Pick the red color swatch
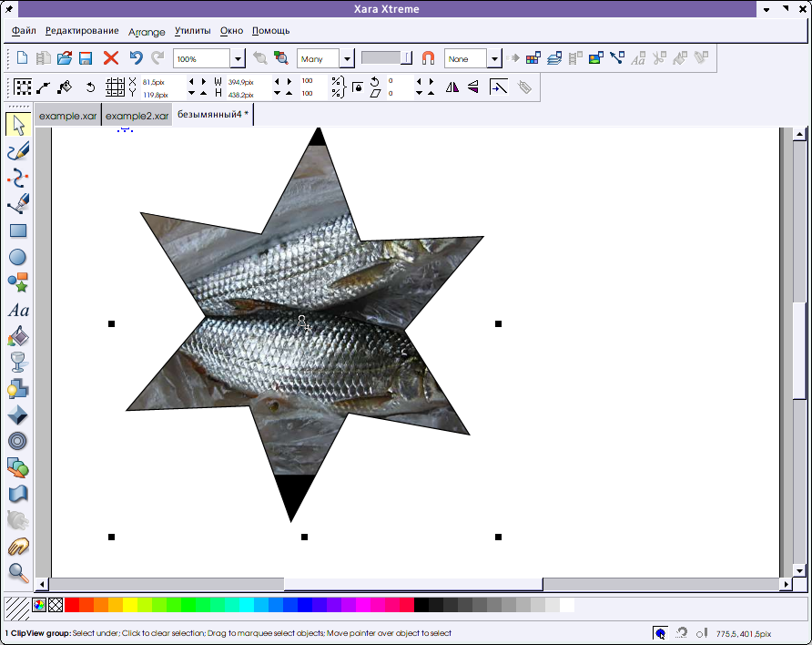This screenshot has width=812, height=645. click(x=72, y=605)
